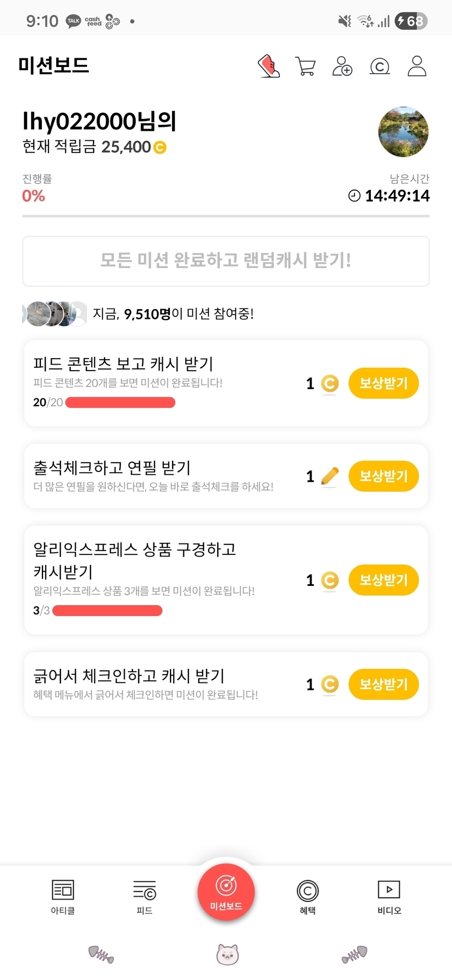
Task: Open the 비디오 tab
Action: coord(389,897)
